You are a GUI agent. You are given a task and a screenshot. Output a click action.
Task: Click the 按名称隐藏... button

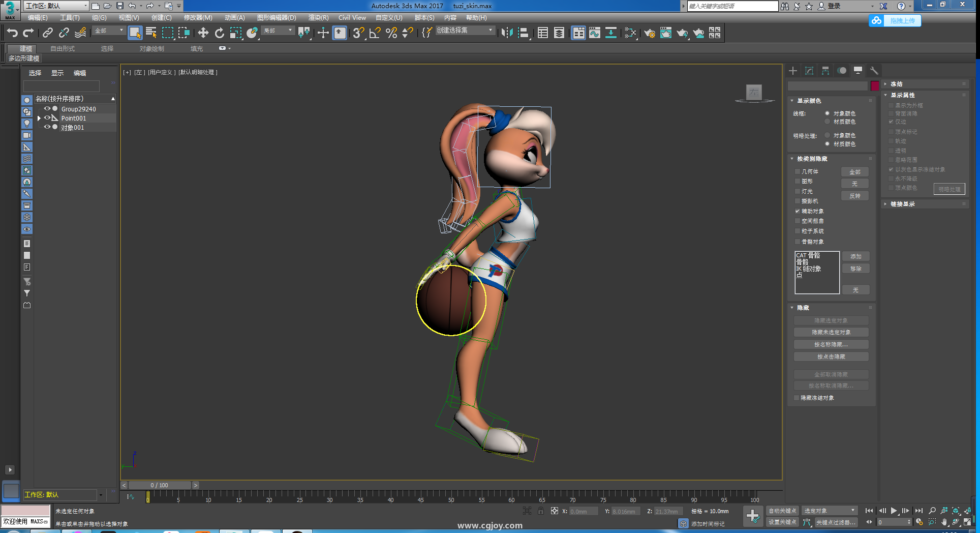coord(831,345)
